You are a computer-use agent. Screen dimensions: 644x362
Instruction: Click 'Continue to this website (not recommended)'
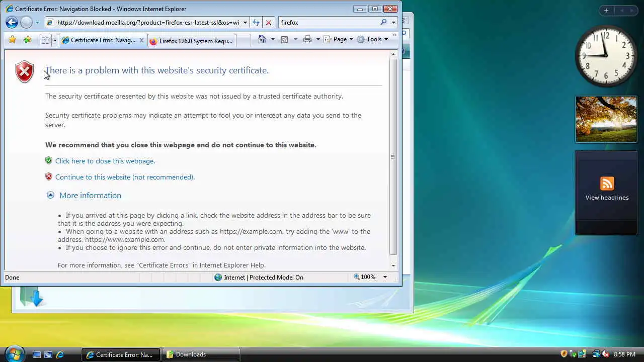coord(125,177)
